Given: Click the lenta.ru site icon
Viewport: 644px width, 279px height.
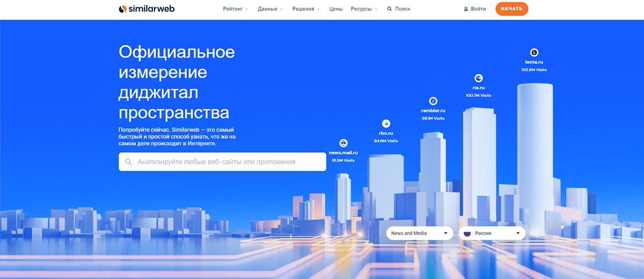Looking at the screenshot, I should (x=534, y=52).
